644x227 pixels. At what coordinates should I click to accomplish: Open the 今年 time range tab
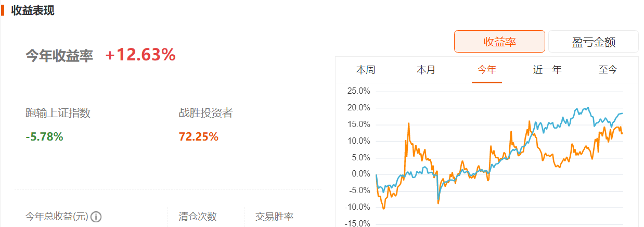[x=487, y=70]
